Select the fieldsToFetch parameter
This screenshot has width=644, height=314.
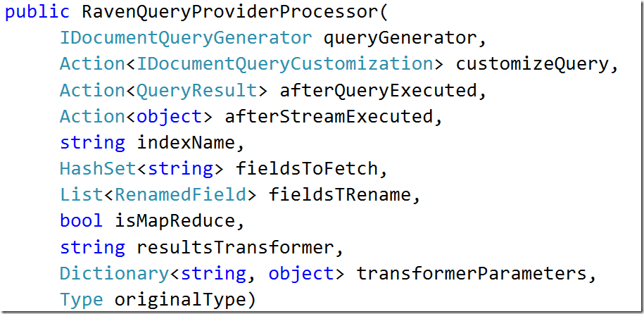tap(307, 169)
